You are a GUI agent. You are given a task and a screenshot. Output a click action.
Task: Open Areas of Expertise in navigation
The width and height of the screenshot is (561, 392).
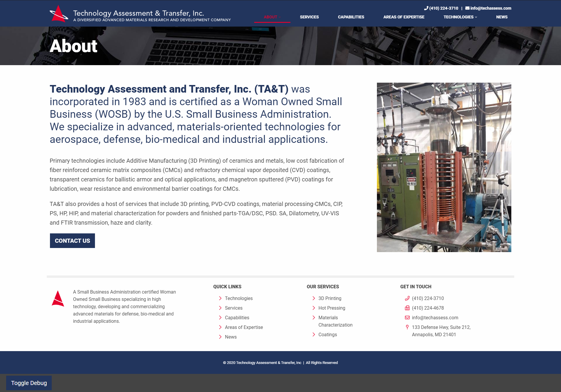tap(404, 17)
